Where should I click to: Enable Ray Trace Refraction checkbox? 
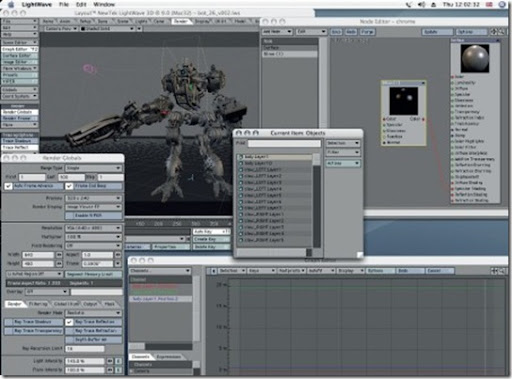tap(93, 331)
